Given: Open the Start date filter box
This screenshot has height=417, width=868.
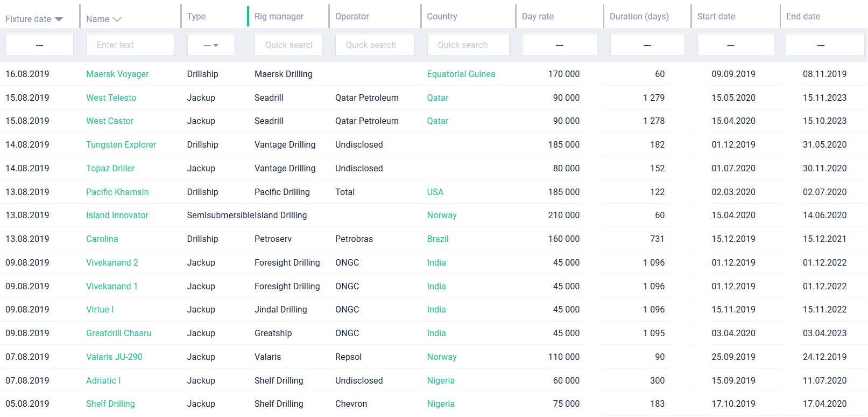Looking at the screenshot, I should [736, 45].
